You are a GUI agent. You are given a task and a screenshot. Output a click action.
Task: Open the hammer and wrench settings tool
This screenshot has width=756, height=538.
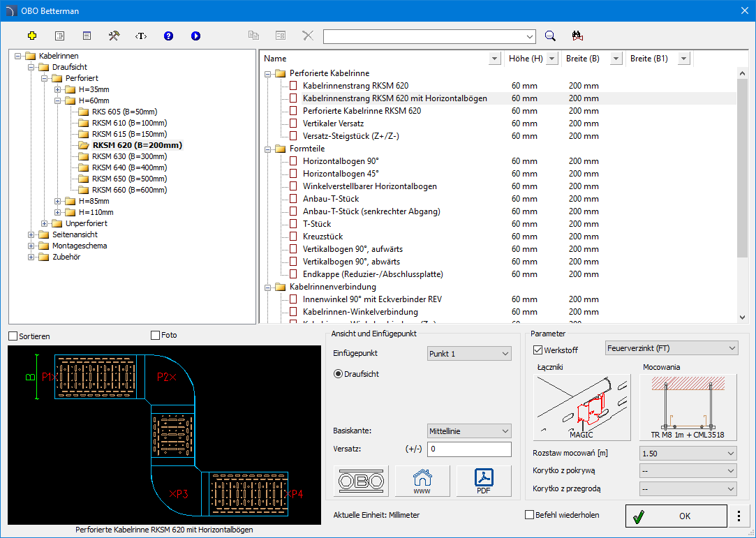(114, 36)
